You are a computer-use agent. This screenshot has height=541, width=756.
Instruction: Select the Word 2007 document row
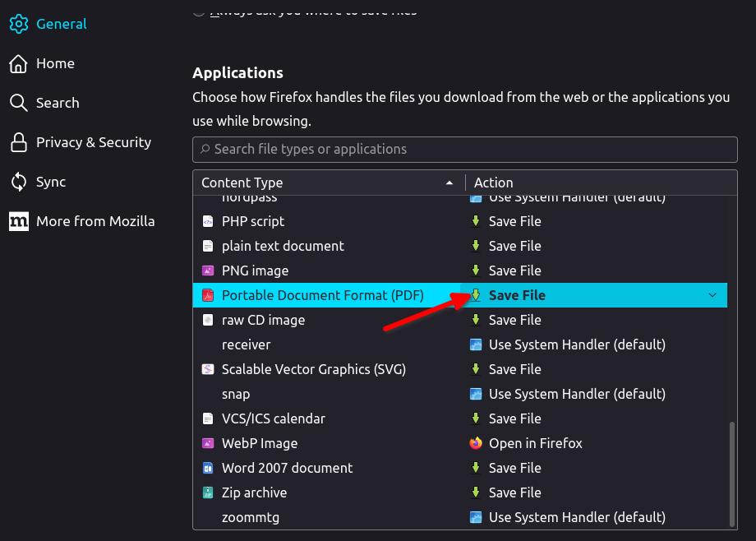point(460,468)
